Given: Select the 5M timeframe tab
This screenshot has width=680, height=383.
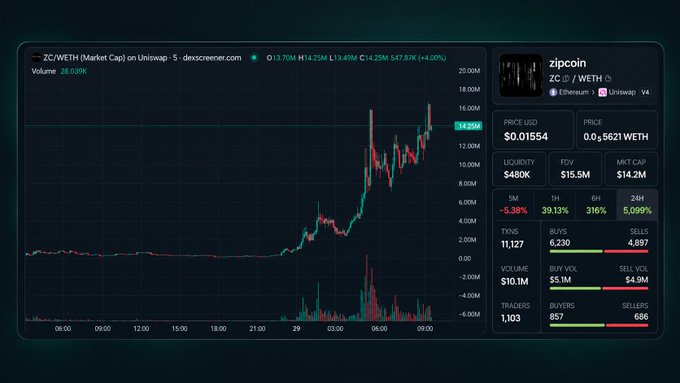Looking at the screenshot, I should coord(513,205).
